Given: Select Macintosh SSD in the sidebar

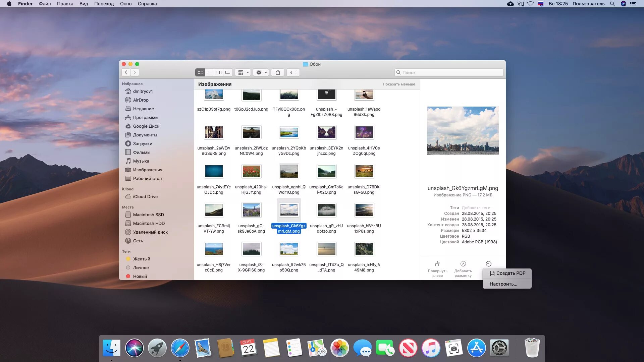Looking at the screenshot, I should (148, 215).
